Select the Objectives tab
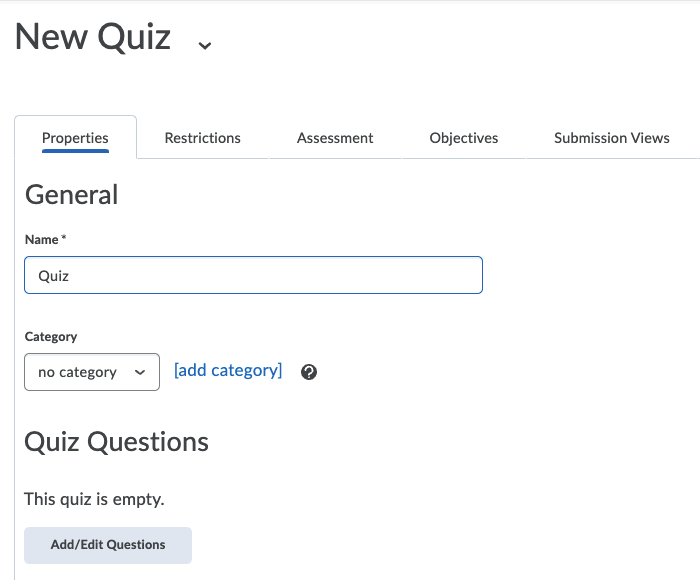 463,138
